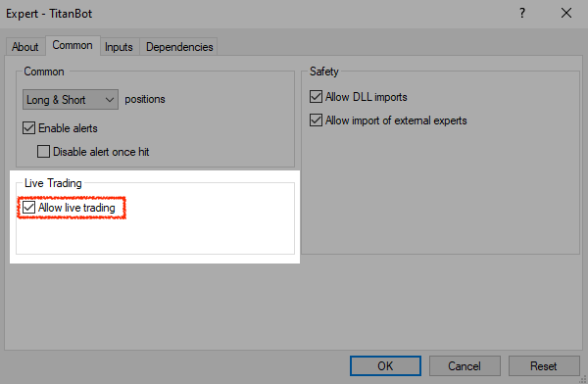588x384 pixels.
Task: Switch to the Dependencies tab
Action: (x=179, y=47)
